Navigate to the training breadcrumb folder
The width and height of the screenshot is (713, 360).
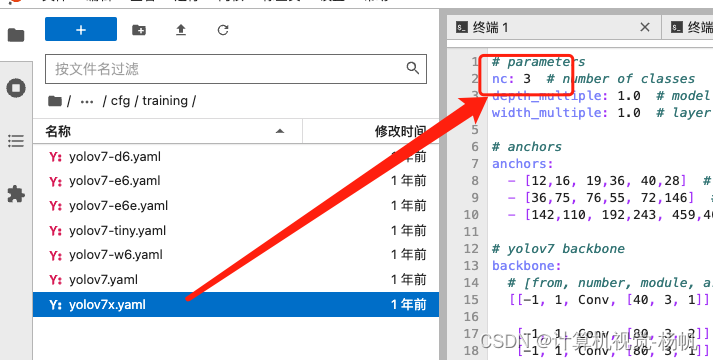pos(165,100)
